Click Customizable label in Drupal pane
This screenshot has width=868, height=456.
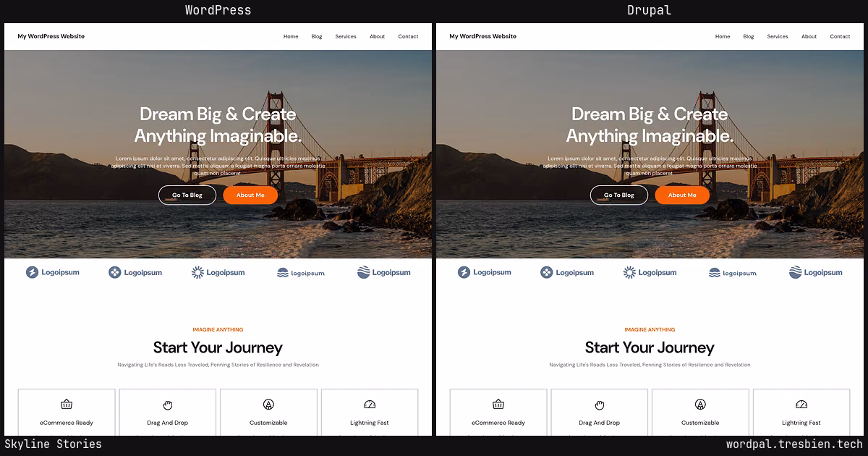(x=700, y=423)
